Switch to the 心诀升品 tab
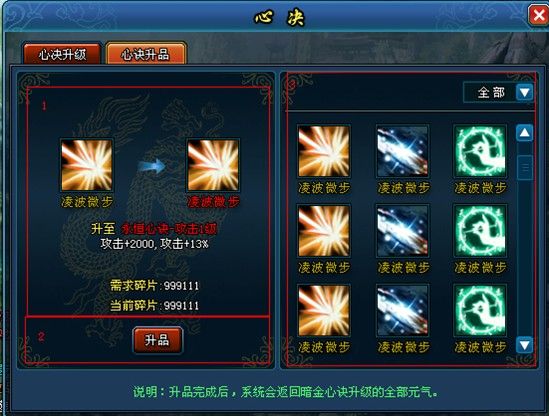The image size is (549, 416). [146, 54]
